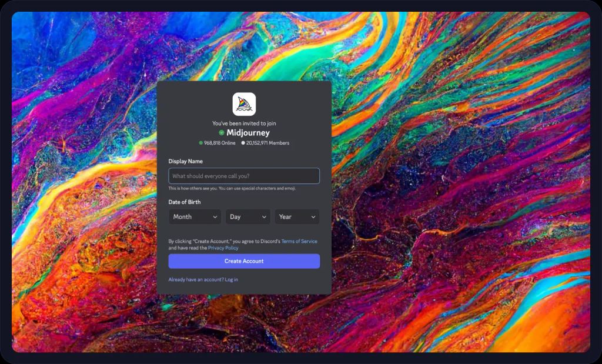Click the chevron arrow in Year field

313,217
